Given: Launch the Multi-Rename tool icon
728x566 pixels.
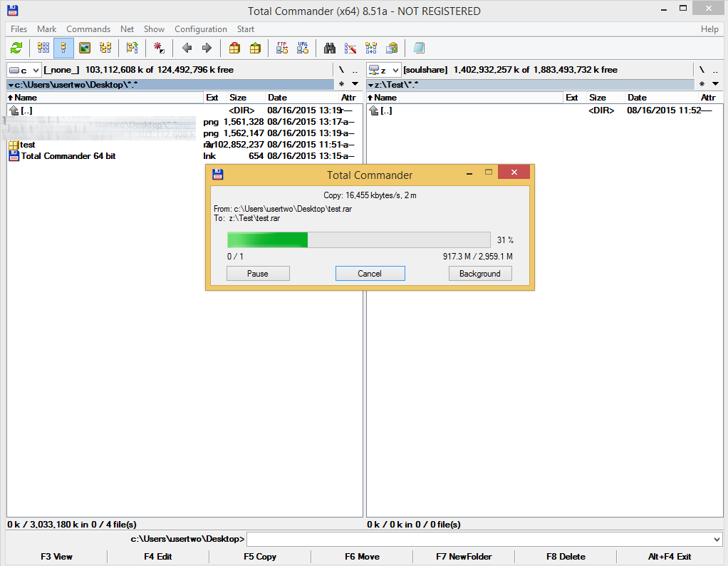Looking at the screenshot, I should 350,48.
